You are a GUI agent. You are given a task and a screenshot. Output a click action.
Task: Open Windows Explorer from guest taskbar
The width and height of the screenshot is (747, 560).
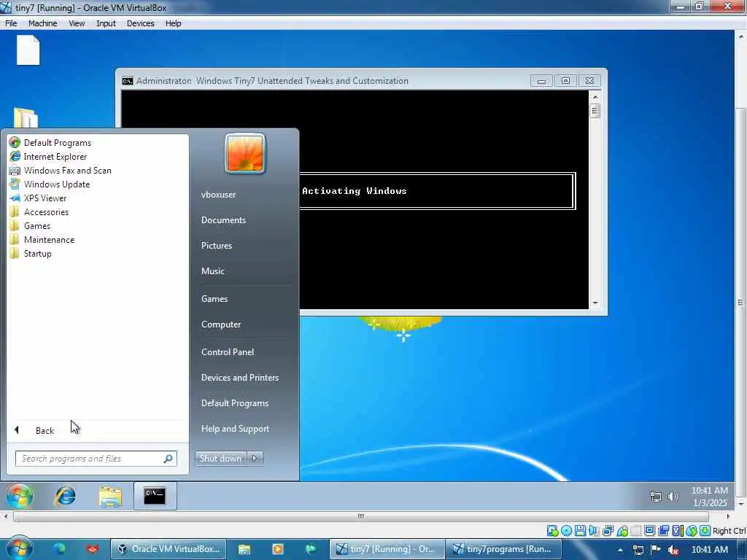110,496
